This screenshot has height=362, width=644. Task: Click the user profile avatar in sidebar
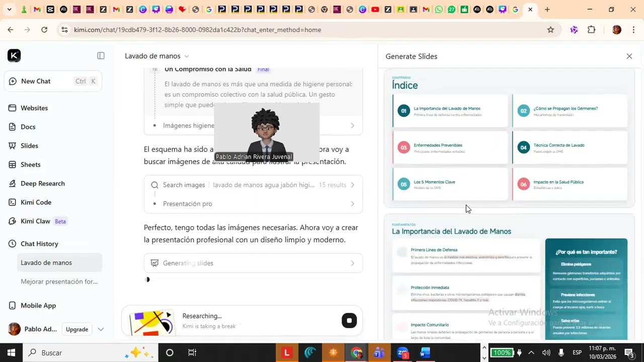(x=15, y=329)
